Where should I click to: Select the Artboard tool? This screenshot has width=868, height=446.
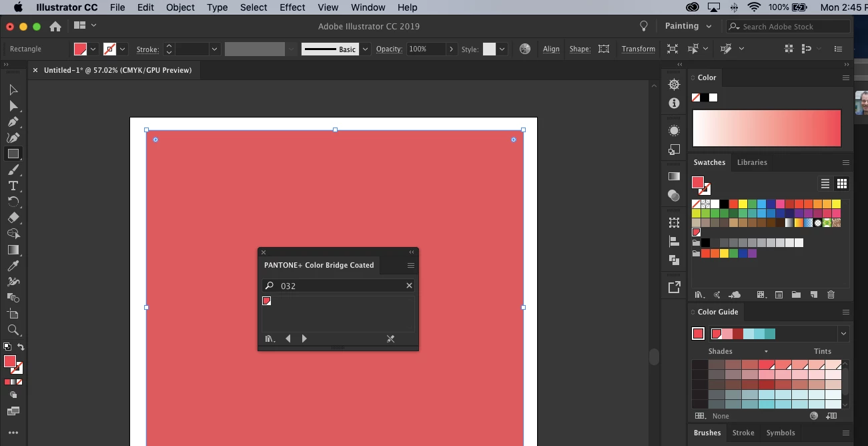click(x=13, y=314)
